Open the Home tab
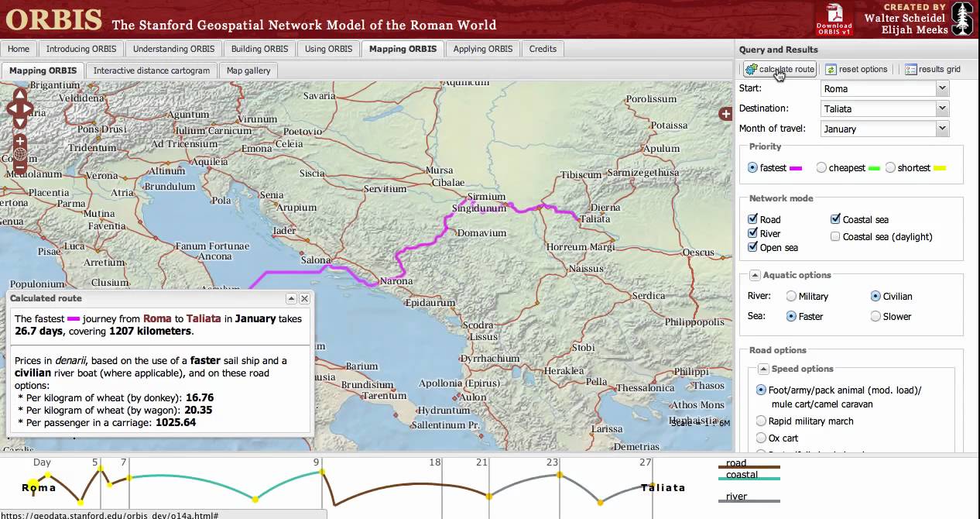The height and width of the screenshot is (519, 980). [19, 48]
